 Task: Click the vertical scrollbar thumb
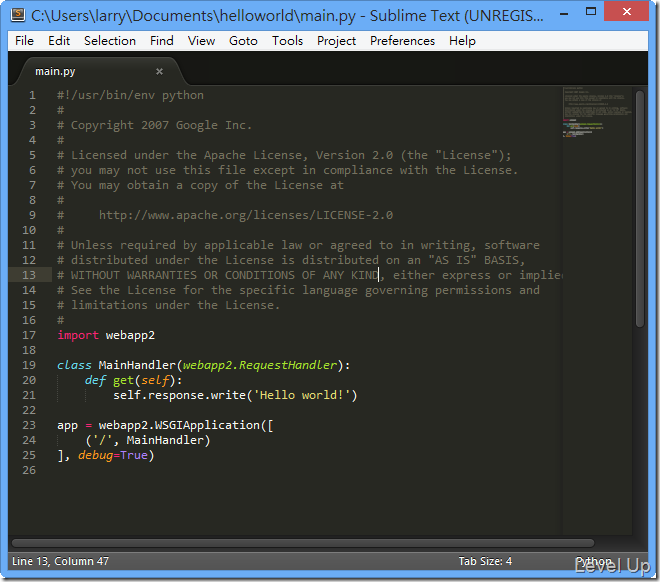640,209
